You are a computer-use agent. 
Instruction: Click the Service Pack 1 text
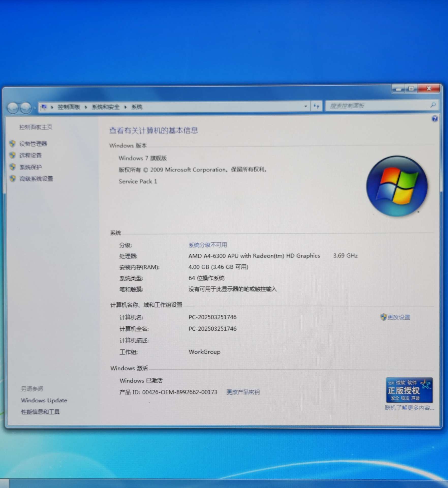[x=138, y=181]
